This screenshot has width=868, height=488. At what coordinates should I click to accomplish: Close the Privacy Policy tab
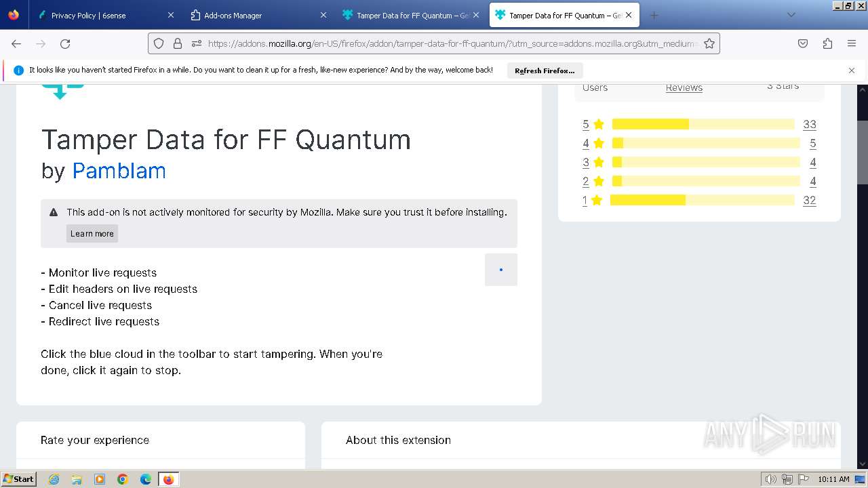coord(171,15)
